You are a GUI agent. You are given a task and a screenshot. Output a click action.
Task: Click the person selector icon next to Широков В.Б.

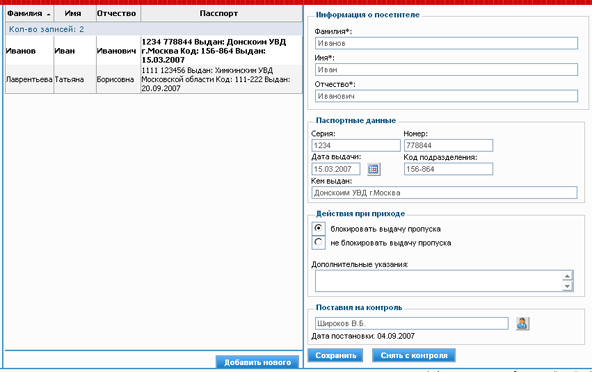click(523, 324)
